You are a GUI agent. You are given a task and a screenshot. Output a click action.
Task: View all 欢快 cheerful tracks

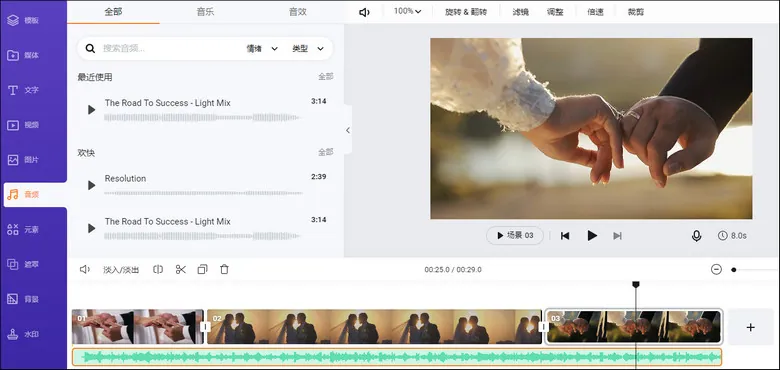[x=326, y=152]
